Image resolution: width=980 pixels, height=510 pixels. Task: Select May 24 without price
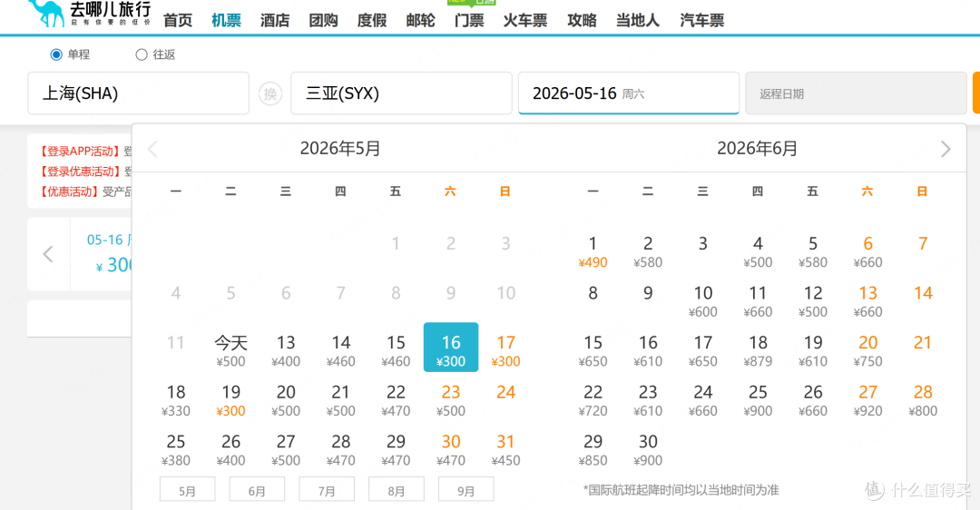click(x=505, y=393)
